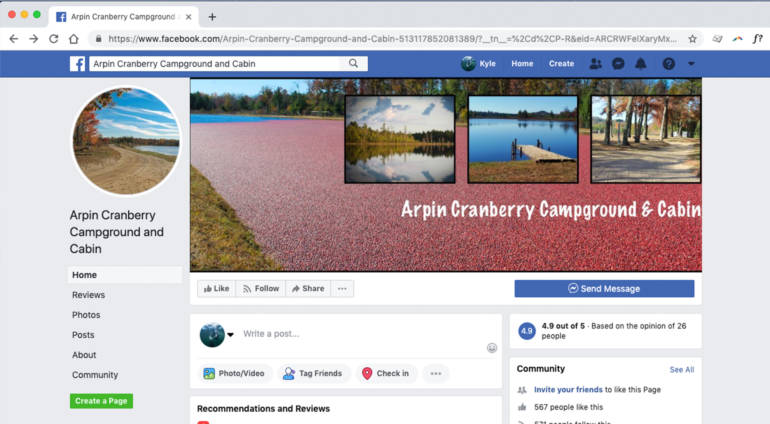Go back with the browser back arrow
This screenshot has height=424, width=770.
point(14,39)
